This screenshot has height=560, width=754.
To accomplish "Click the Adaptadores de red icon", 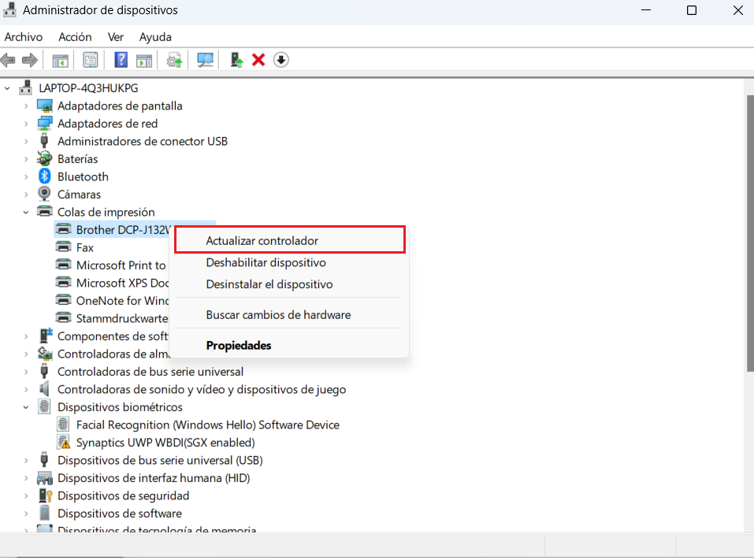I will 45,124.
